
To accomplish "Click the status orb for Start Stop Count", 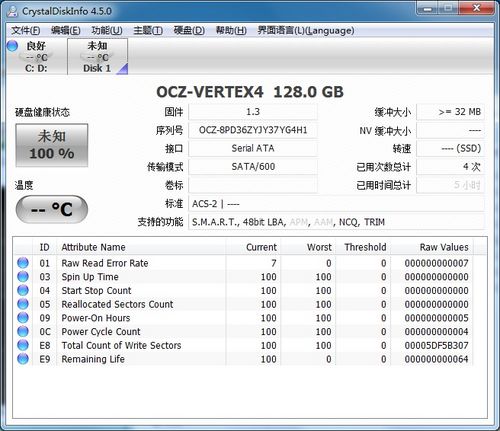I will (23, 290).
